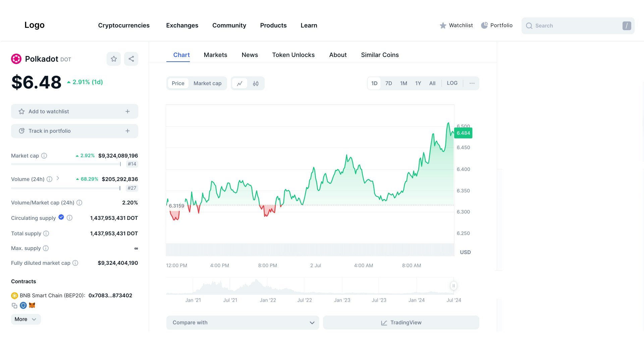This screenshot has height=362, width=644.
Task: Click the contract audit shield icon
Action: (x=23, y=305)
